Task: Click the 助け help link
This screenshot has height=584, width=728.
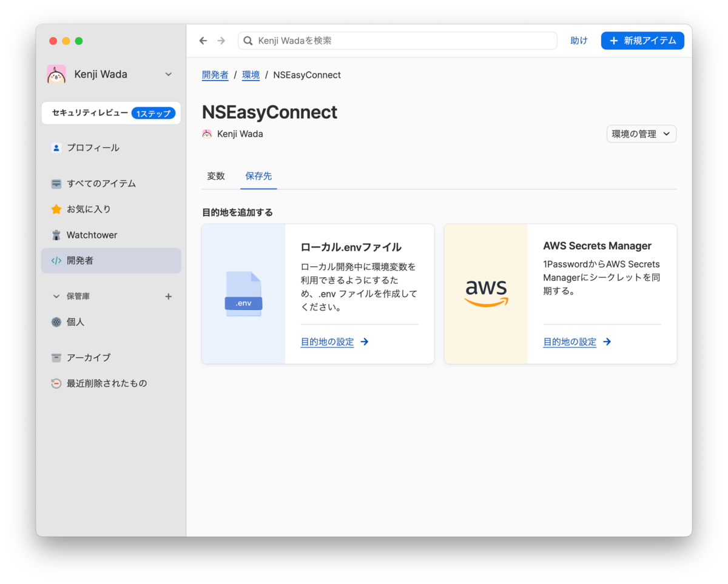Action: (579, 41)
